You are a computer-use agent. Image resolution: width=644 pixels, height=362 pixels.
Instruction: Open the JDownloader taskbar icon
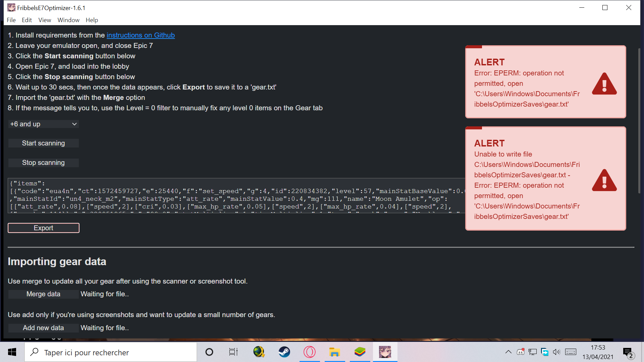[259, 352]
